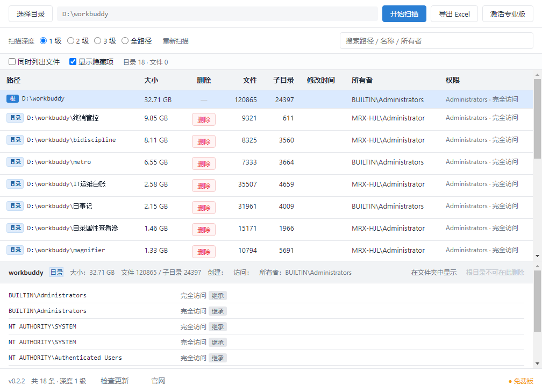Select path D:\workbuddy\IT运维台账
This screenshot has height=392, width=542.
[x=66, y=184]
